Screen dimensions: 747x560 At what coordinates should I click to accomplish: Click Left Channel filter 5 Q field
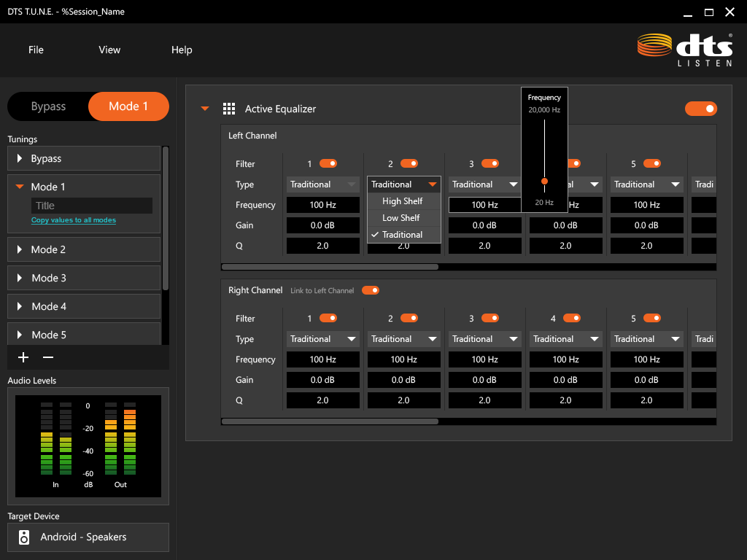tap(647, 246)
